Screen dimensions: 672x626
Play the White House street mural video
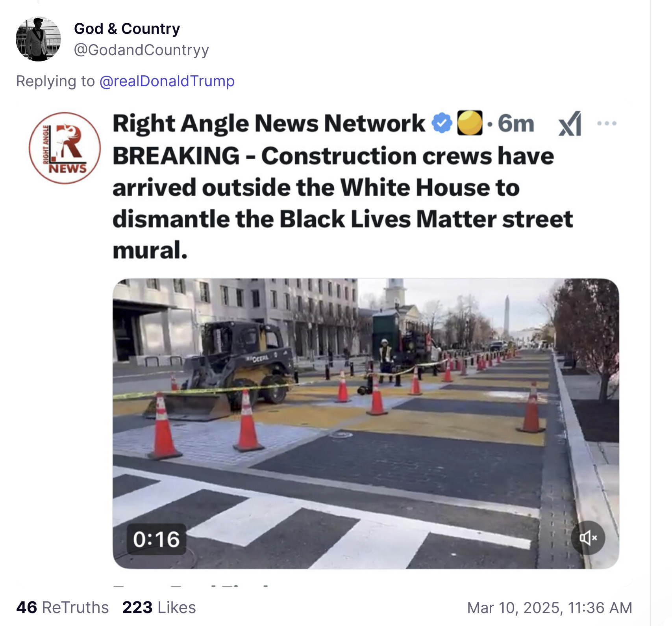click(366, 424)
